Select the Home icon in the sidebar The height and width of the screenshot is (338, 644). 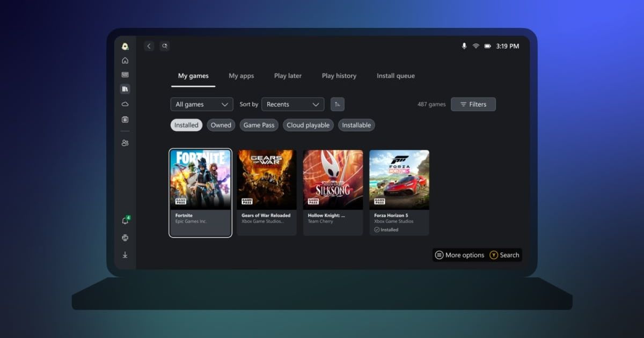point(125,61)
